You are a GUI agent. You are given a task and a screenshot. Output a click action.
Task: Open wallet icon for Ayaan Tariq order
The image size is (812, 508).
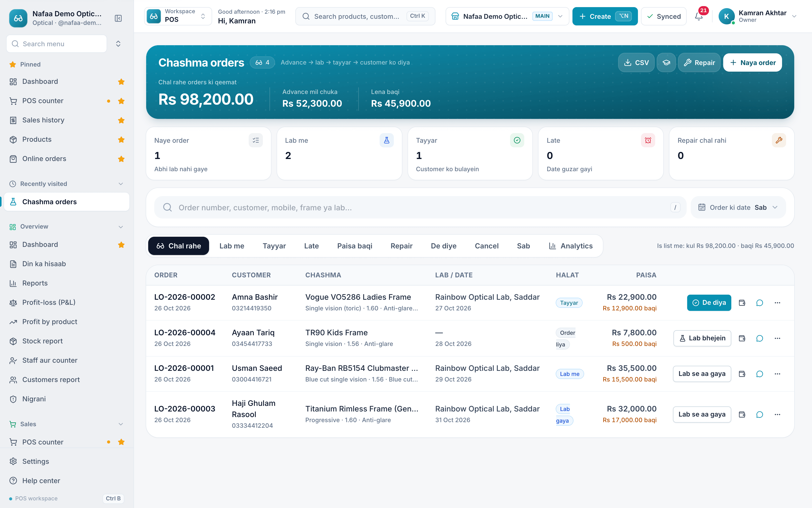pyautogui.click(x=742, y=338)
